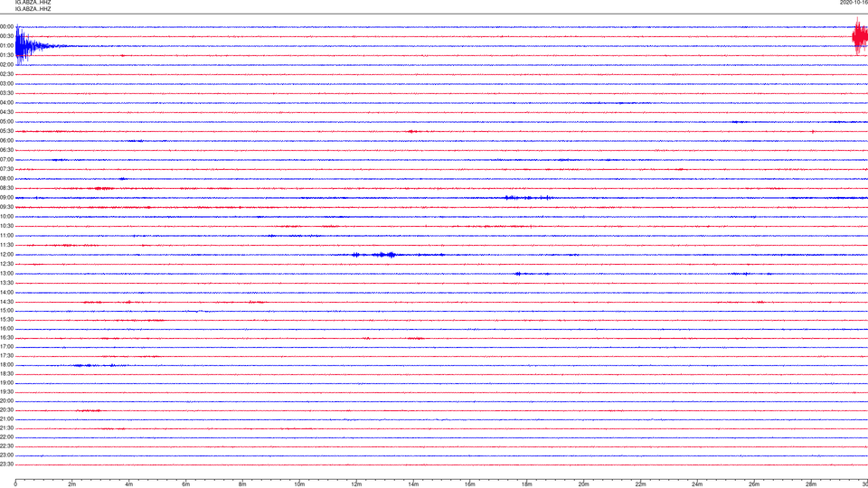Image resolution: width=868 pixels, height=488 pixels.
Task: Select the 10m axis tick label
Action: pyautogui.click(x=299, y=484)
